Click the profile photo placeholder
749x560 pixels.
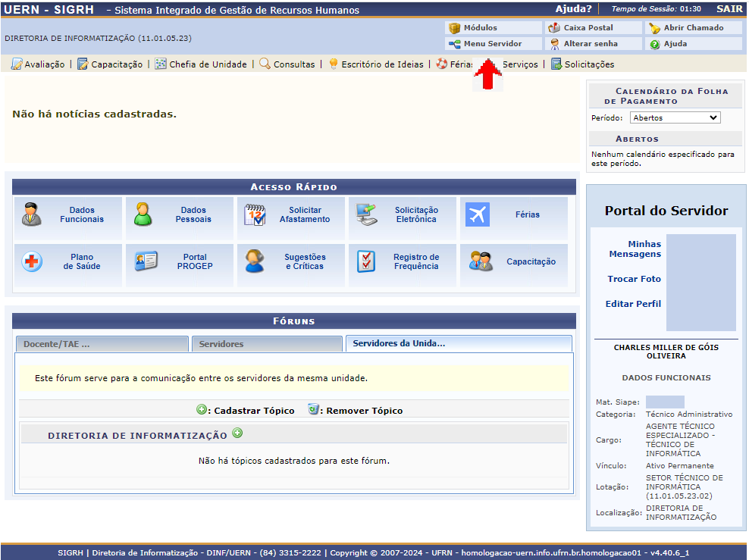(x=700, y=283)
